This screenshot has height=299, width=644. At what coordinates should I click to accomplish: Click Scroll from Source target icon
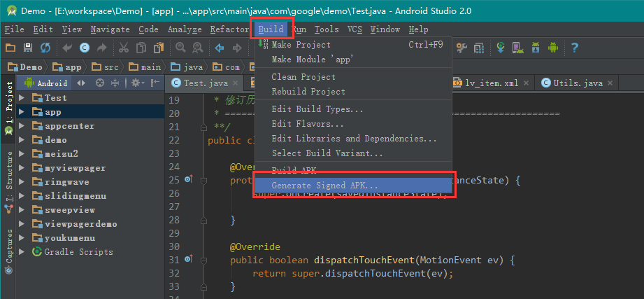coord(99,83)
